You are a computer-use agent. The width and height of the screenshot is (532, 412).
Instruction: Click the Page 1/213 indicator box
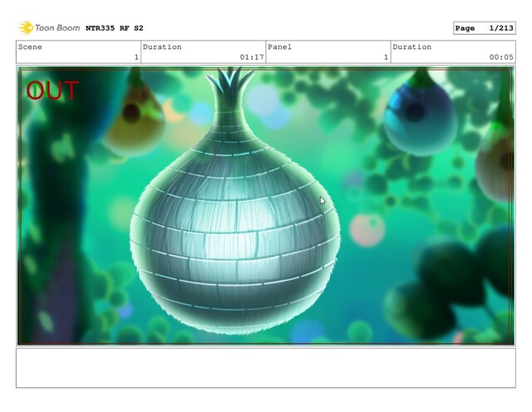(484, 28)
